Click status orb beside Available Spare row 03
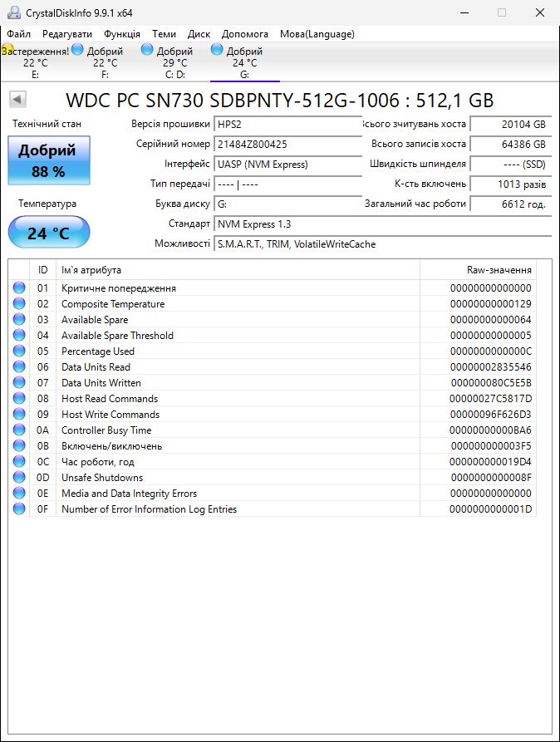The height and width of the screenshot is (742, 560). click(x=19, y=319)
